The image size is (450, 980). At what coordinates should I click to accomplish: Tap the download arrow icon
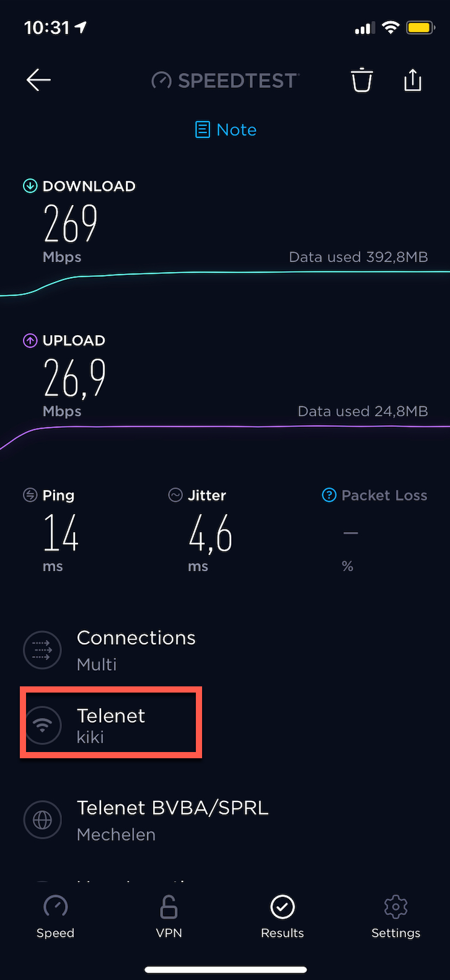[x=30, y=186]
